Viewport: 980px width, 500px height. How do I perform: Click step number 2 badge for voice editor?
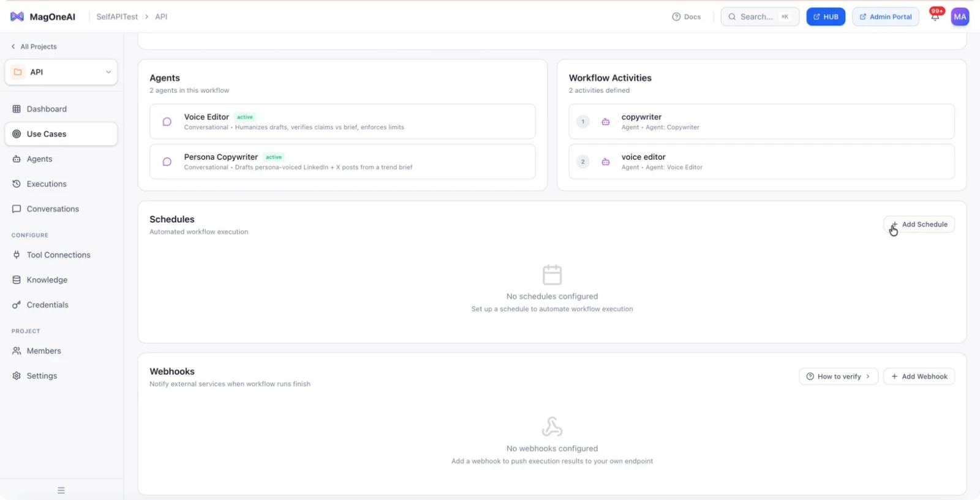click(x=582, y=162)
